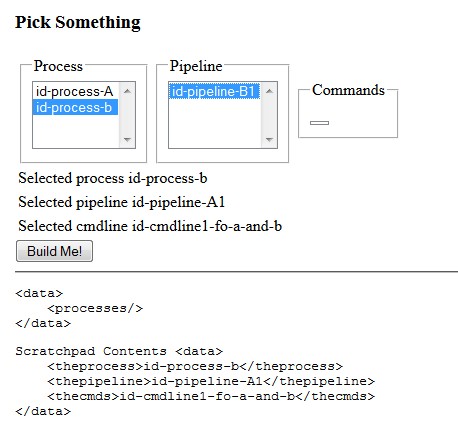Click the Pipeline list scroll-up arrow

(269, 91)
